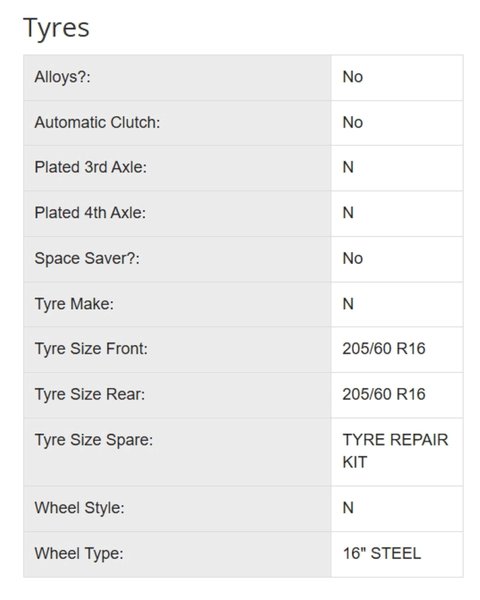Click the 16" STEEL wheel type value

point(382,553)
